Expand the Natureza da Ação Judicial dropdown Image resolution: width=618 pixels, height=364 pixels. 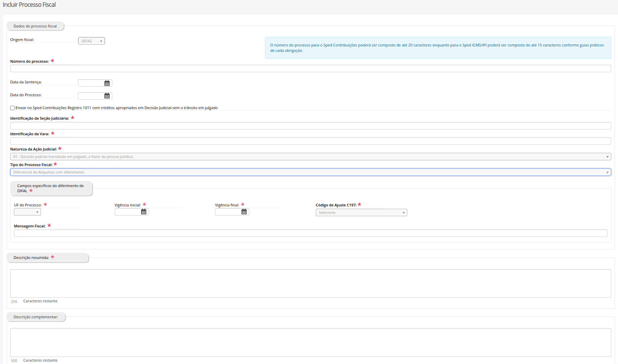pos(311,157)
